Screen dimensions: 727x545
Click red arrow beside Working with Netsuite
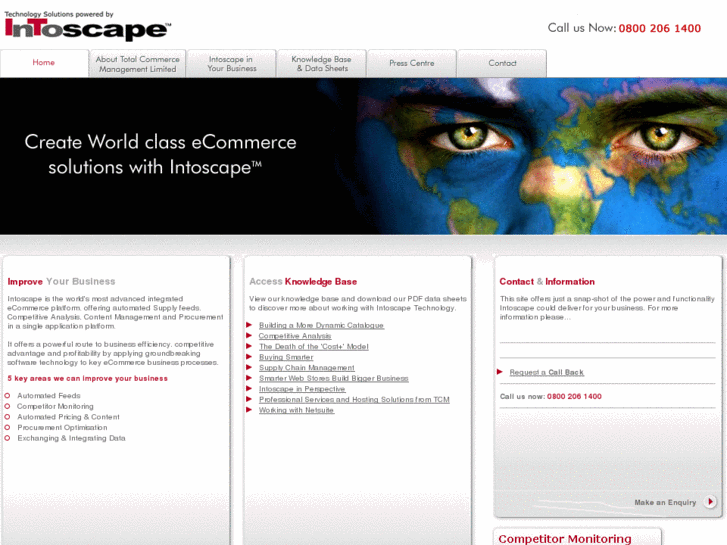pos(249,410)
